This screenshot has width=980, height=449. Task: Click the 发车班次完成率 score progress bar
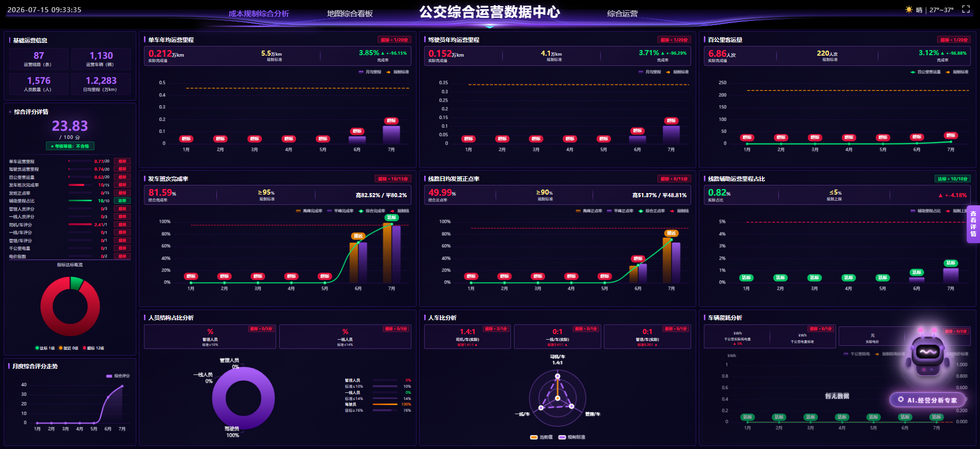(x=80, y=185)
